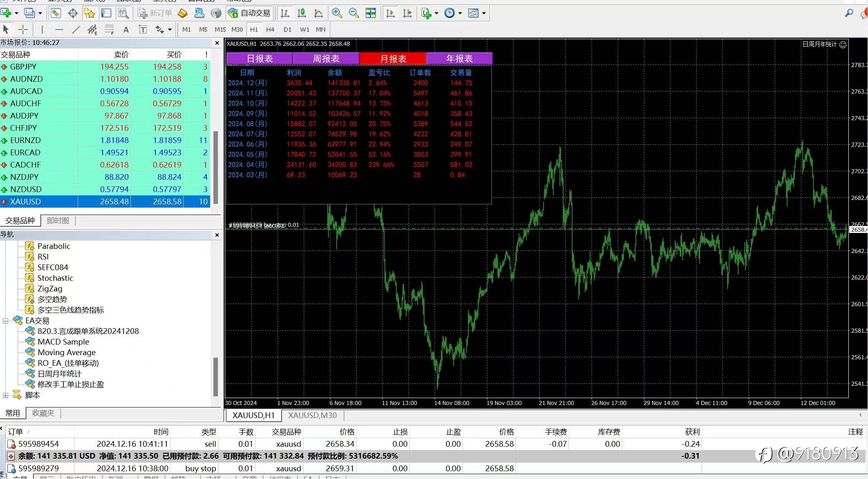Switch to the 收藏夹 navigator tab
The width and height of the screenshot is (868, 479).
(x=43, y=413)
